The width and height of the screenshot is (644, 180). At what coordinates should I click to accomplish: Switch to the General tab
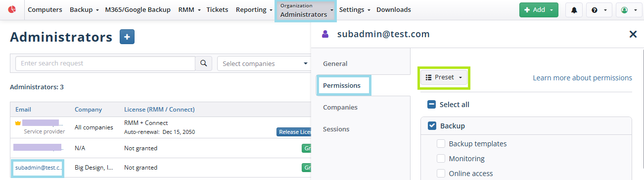point(335,63)
